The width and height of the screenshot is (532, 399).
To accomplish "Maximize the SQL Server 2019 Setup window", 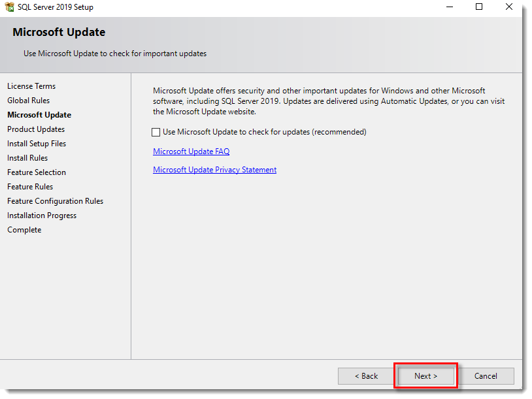I will [x=478, y=7].
